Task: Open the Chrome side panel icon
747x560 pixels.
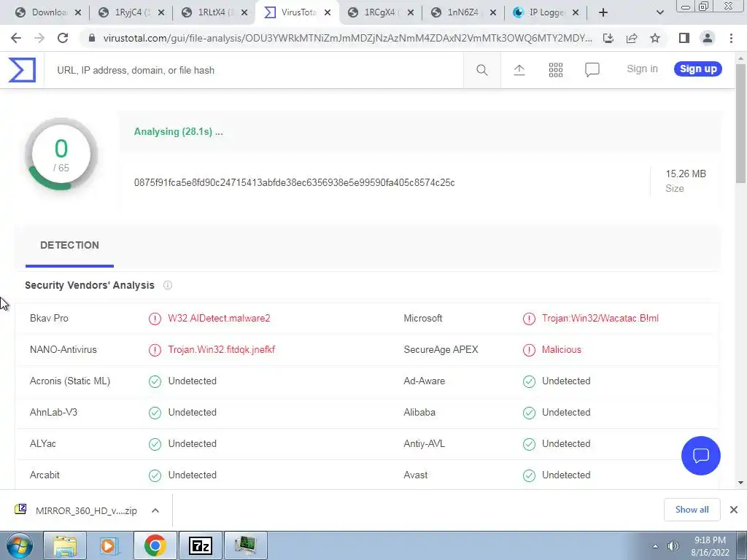Action: click(684, 38)
